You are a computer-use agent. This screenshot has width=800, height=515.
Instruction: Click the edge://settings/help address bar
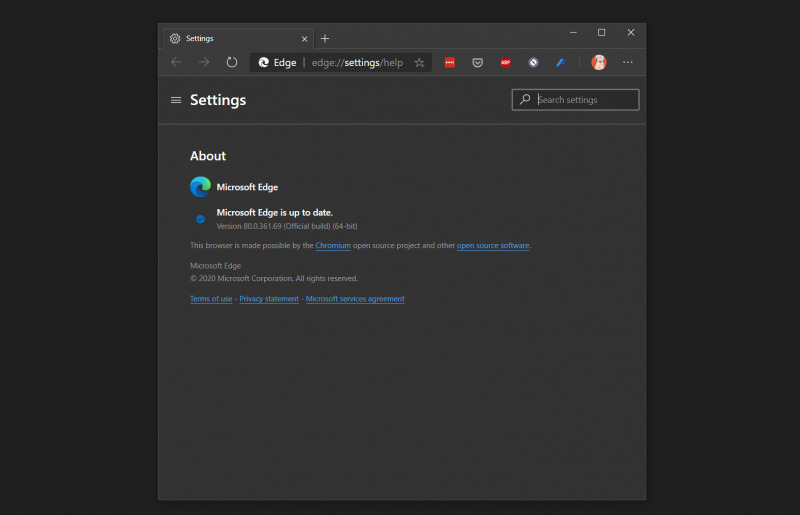coord(341,62)
